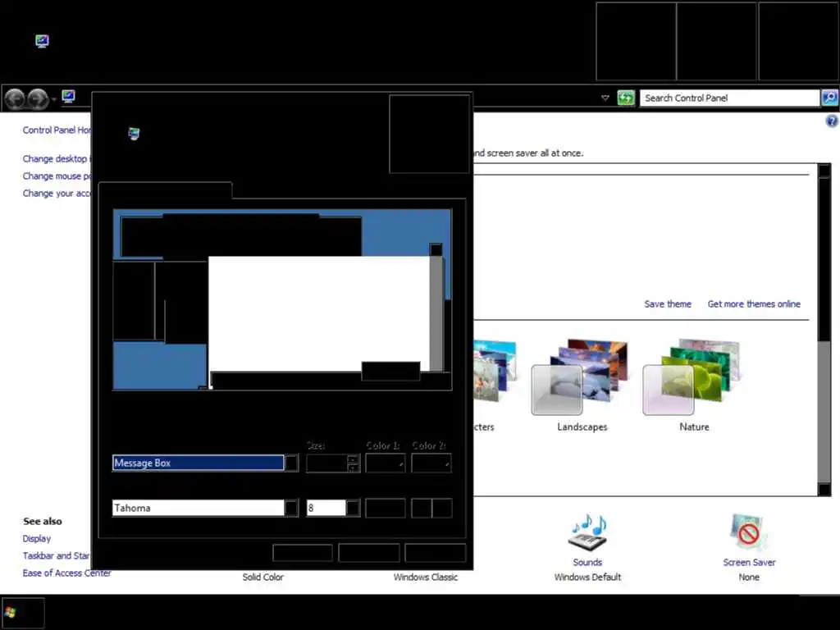The image size is (840, 630).
Task: Click the dialog's title bar icon
Action: [x=134, y=134]
